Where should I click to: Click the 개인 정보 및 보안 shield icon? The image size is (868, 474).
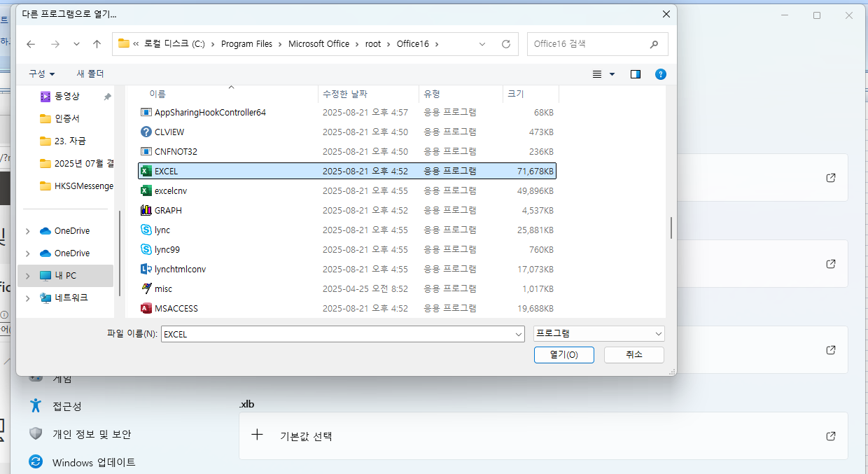point(36,434)
